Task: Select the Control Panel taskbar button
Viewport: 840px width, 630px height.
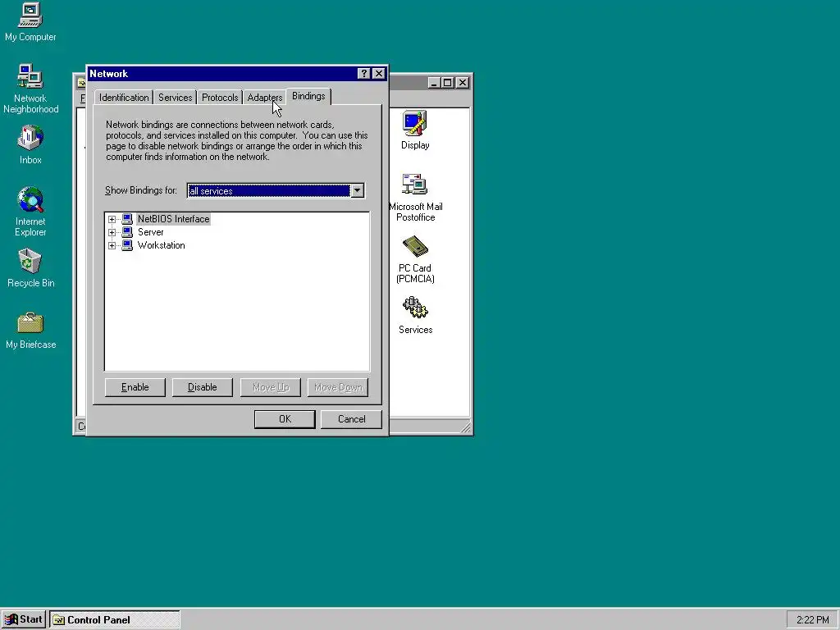Action: (115, 620)
